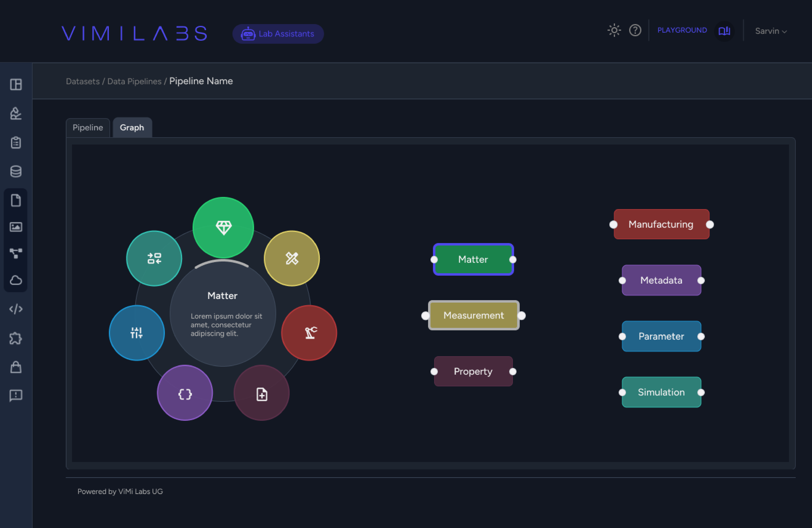
Task: Open the help question mark icon
Action: click(635, 30)
